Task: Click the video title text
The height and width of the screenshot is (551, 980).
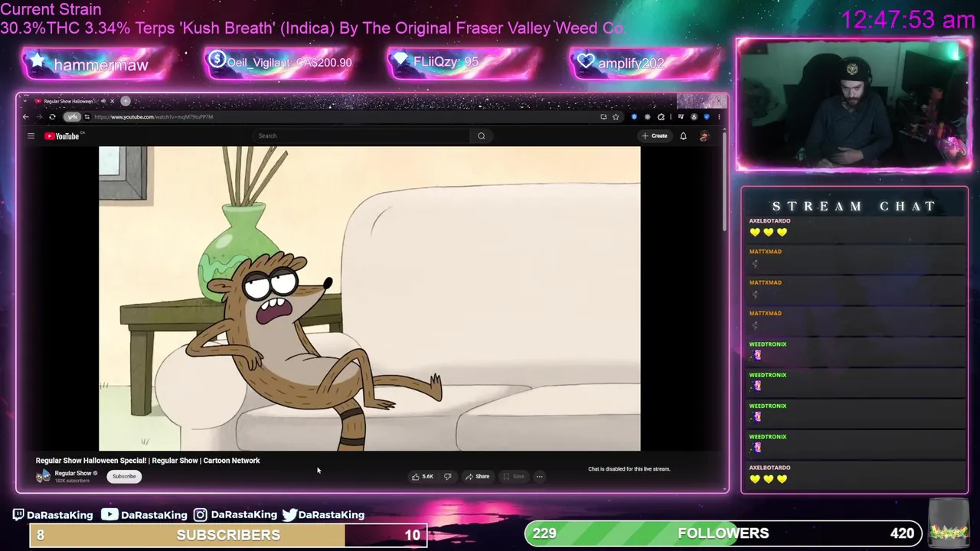Action: pos(148,461)
